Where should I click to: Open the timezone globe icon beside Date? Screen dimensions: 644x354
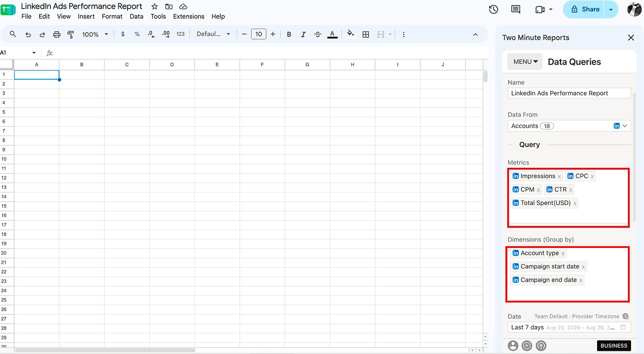click(x=626, y=316)
